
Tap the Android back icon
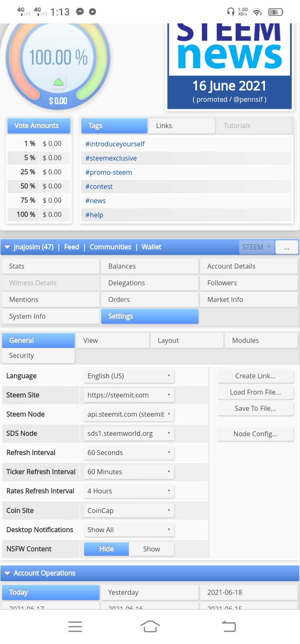(x=228, y=626)
